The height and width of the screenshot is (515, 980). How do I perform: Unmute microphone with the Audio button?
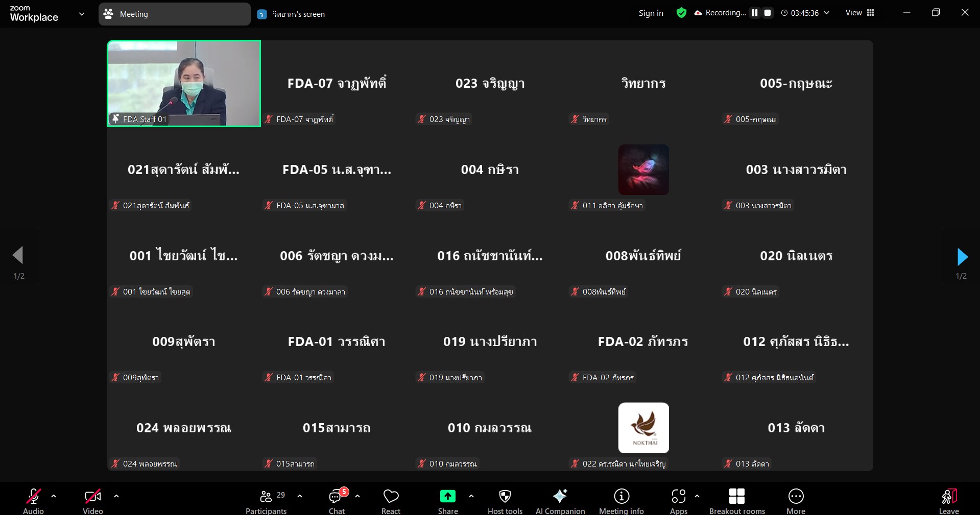(x=33, y=500)
